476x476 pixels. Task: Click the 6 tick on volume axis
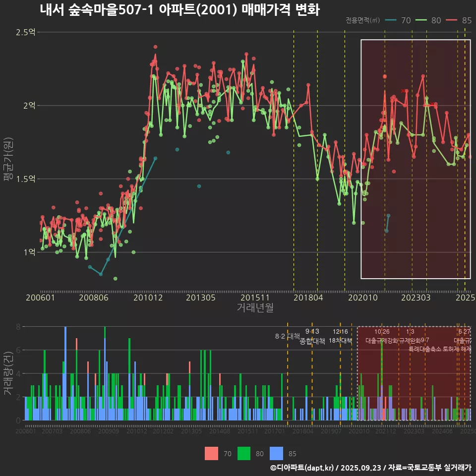click(x=18, y=350)
